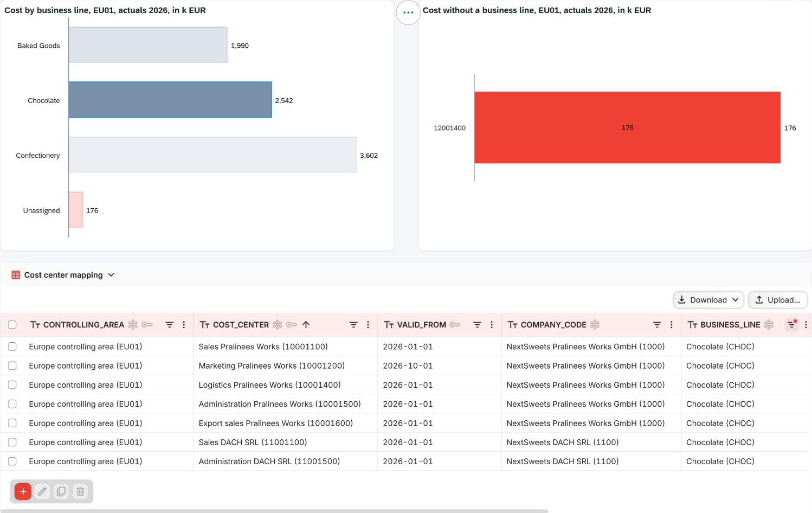812x513 pixels.
Task: Open active filter on BUSINESS_LINE column
Action: coord(791,325)
